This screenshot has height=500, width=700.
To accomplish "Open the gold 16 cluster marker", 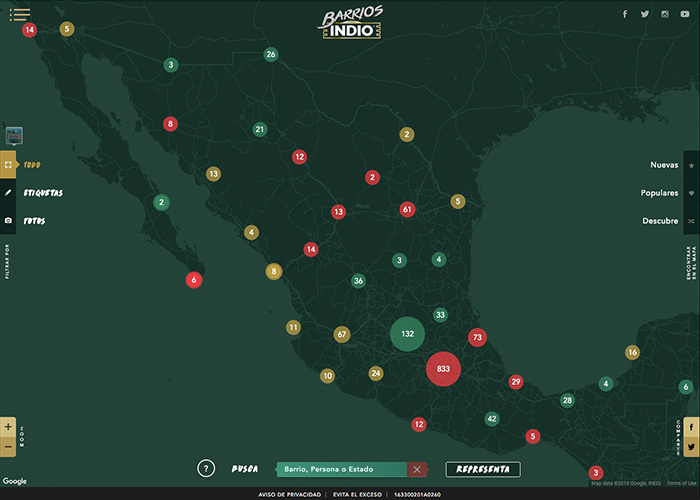I will (633, 352).
